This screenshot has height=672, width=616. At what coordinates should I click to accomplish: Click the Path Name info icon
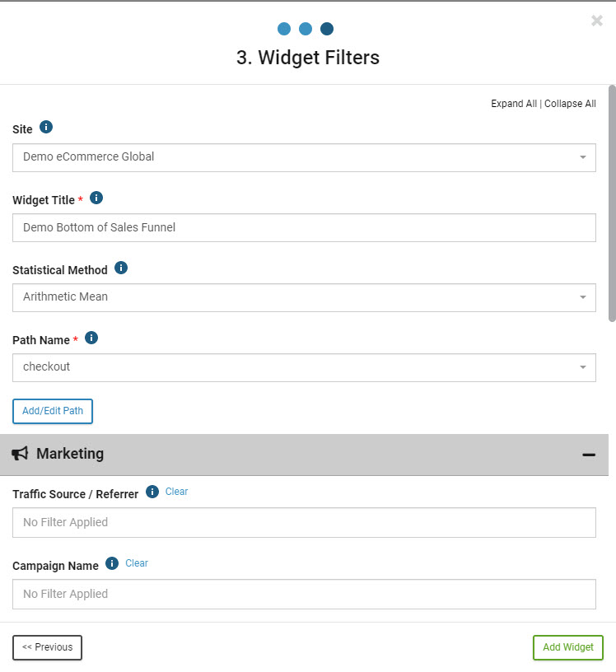91,338
